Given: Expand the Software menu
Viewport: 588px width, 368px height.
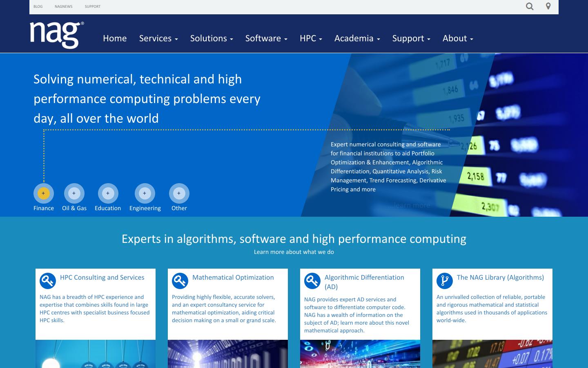Looking at the screenshot, I should [266, 38].
